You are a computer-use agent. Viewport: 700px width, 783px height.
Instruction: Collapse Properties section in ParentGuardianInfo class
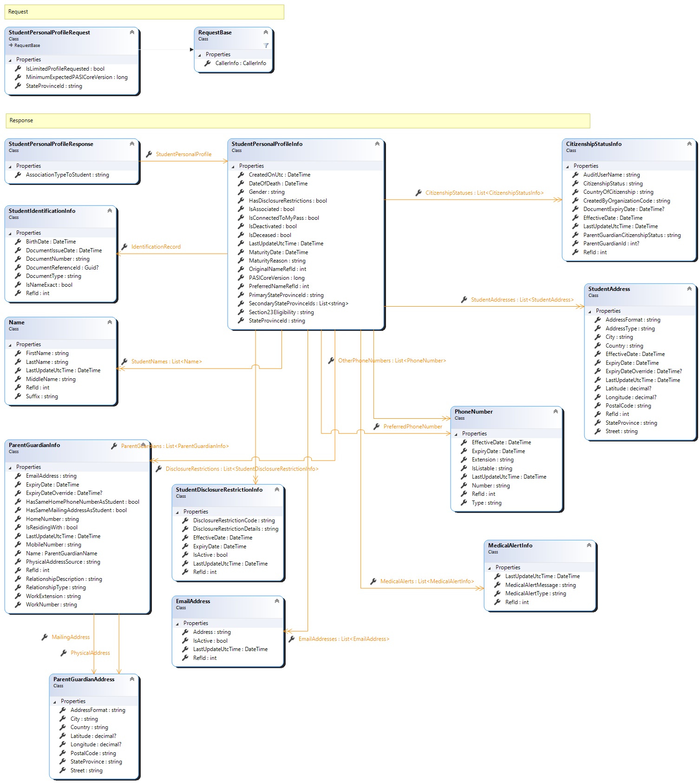point(10,467)
